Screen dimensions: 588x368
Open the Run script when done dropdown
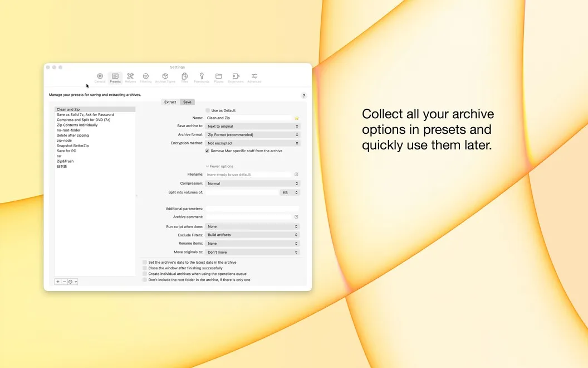tap(252, 226)
